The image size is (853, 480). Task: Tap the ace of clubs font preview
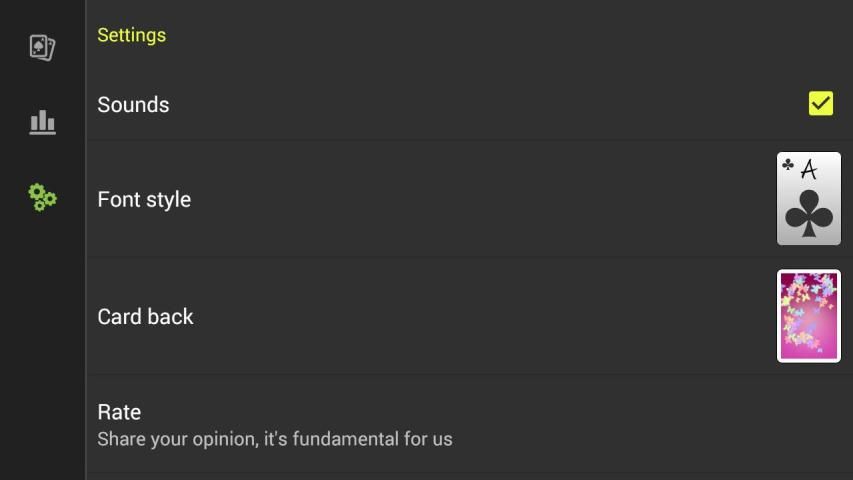coord(808,199)
